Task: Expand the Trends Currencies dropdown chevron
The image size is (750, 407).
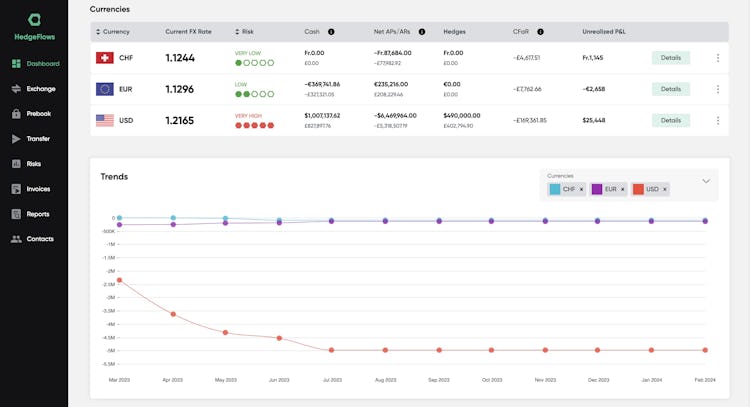Action: tap(706, 181)
